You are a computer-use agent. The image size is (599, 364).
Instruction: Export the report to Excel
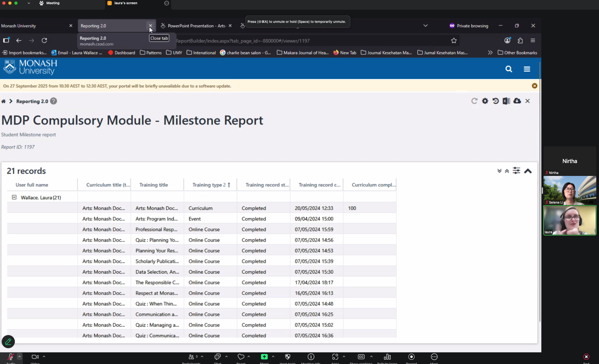click(x=506, y=101)
